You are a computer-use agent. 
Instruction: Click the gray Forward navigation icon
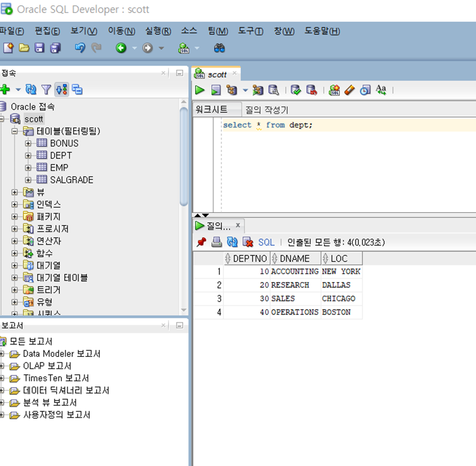tap(147, 48)
